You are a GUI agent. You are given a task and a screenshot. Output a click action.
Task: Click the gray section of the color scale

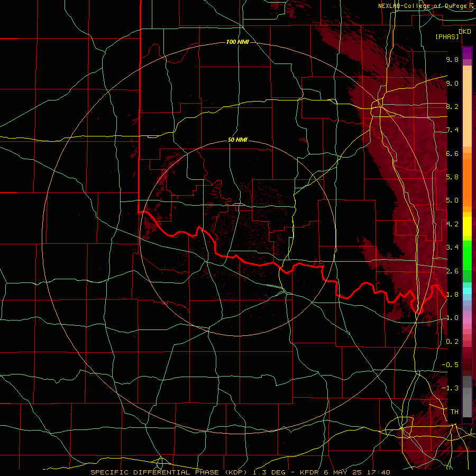pyautogui.click(x=467, y=397)
